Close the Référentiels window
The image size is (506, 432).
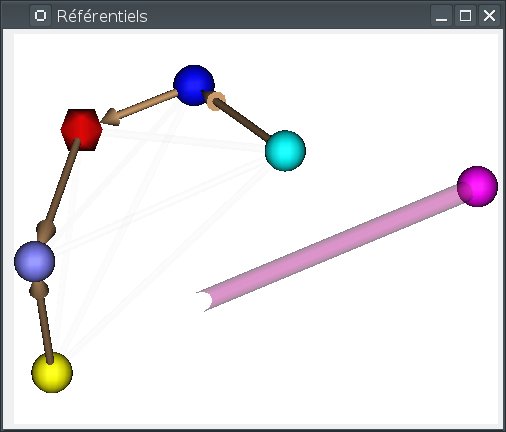pos(489,16)
